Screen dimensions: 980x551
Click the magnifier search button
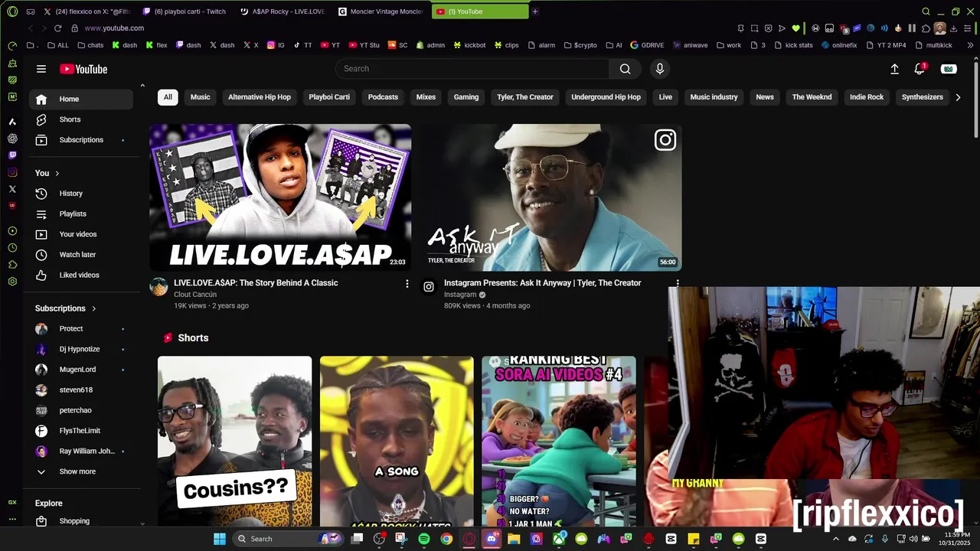click(x=626, y=69)
